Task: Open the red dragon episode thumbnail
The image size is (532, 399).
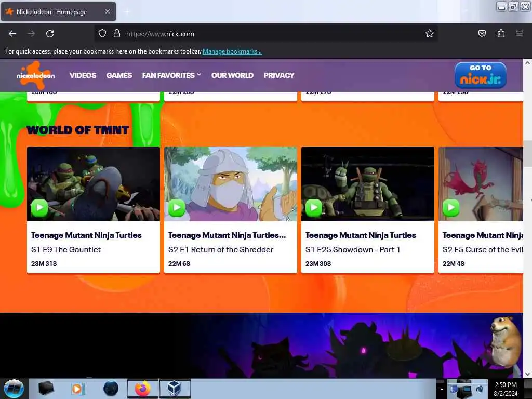Action: click(481, 183)
